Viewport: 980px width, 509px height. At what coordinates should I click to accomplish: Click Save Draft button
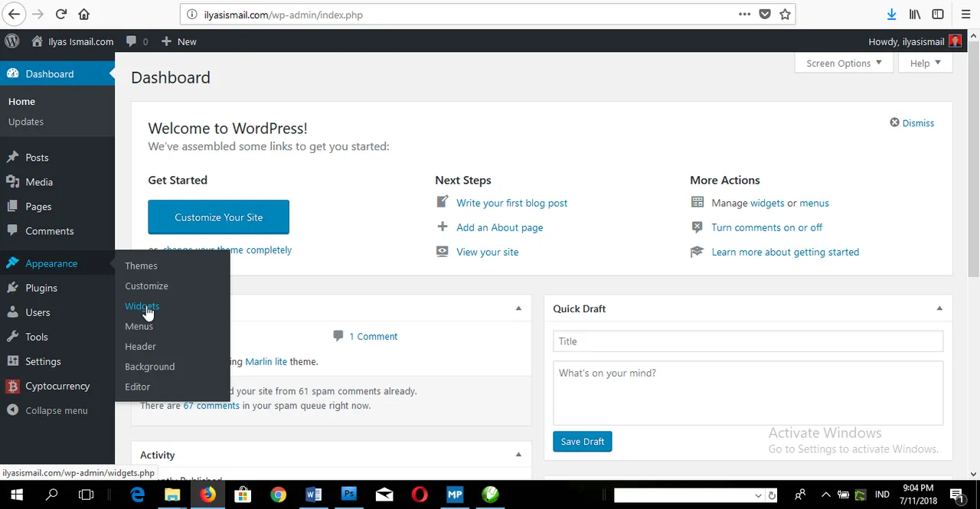583,442
